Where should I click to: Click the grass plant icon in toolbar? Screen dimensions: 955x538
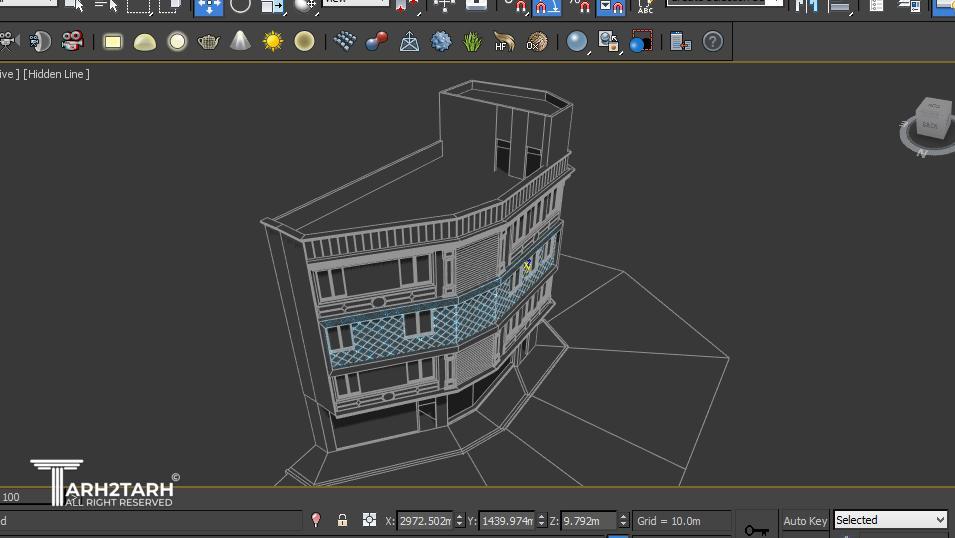tap(472, 41)
